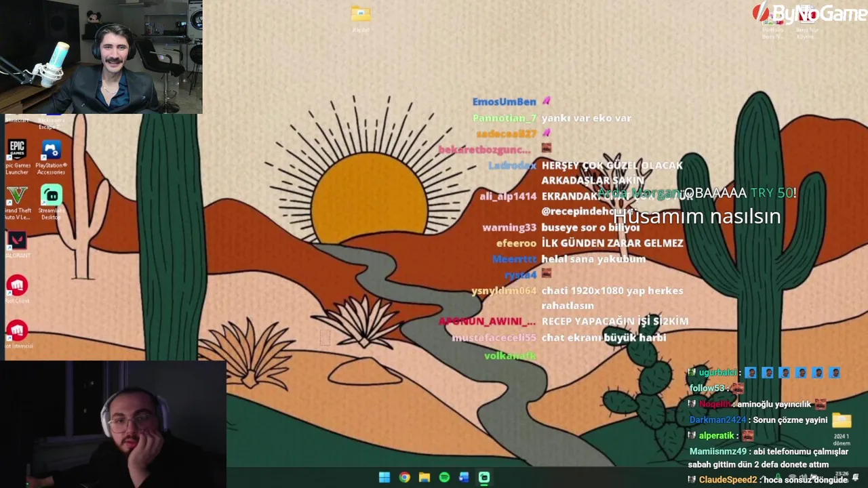This screenshot has width=868, height=488.
Task: Launch the Grand Theft Auto V shortcut
Action: click(x=17, y=203)
